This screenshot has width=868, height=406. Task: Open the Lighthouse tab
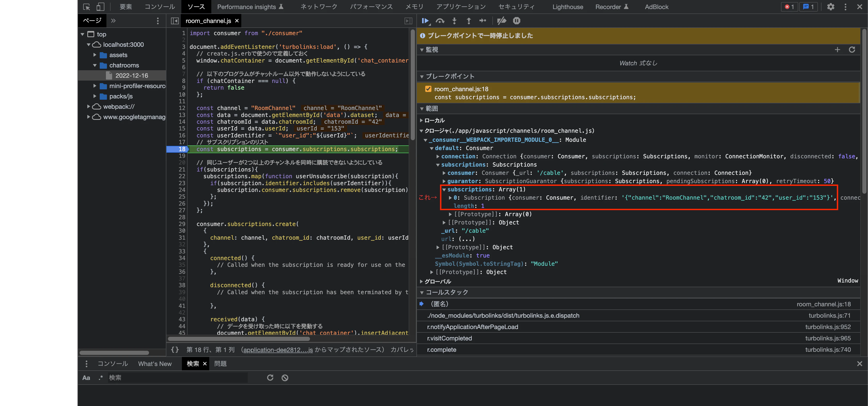[568, 7]
